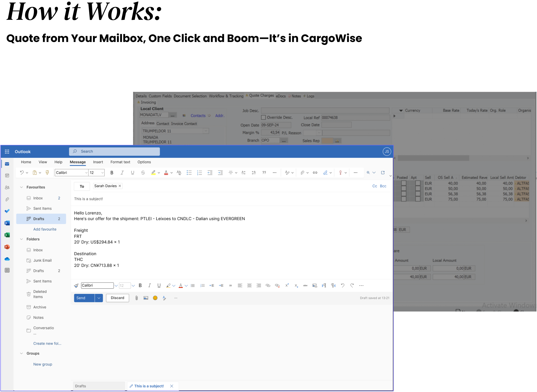Image resolution: width=537 pixels, height=392 pixels.
Task: Click the Outlook Search box
Action: point(114,151)
